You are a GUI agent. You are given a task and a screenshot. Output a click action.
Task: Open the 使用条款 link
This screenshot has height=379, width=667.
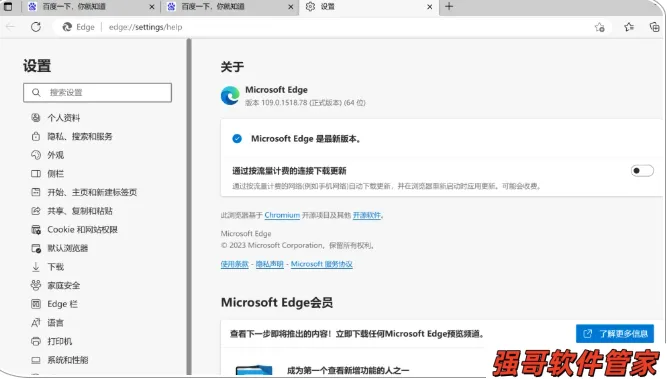234,264
